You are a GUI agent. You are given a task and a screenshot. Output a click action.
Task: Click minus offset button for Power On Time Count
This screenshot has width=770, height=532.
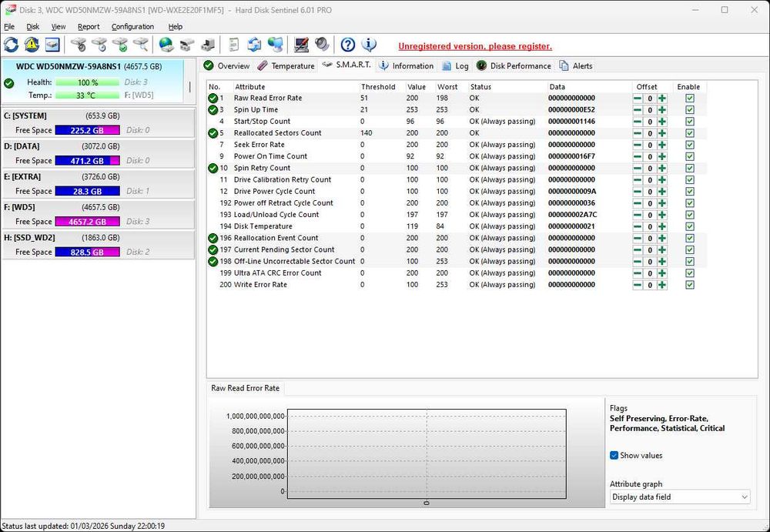(638, 157)
